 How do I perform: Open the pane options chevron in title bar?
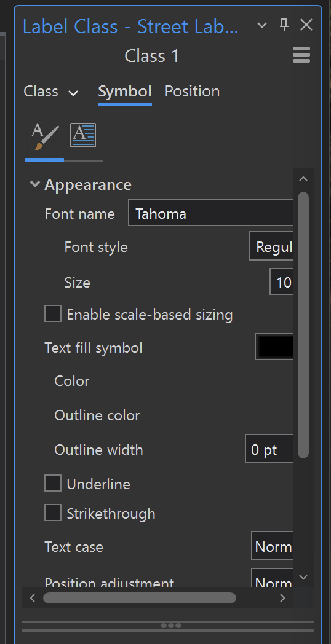pyautogui.click(x=262, y=25)
